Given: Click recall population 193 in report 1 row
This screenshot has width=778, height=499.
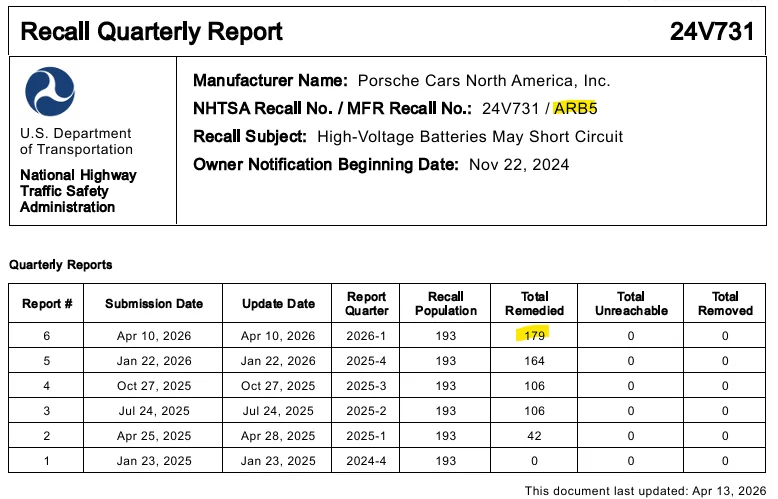Looking at the screenshot, I should [x=446, y=461].
